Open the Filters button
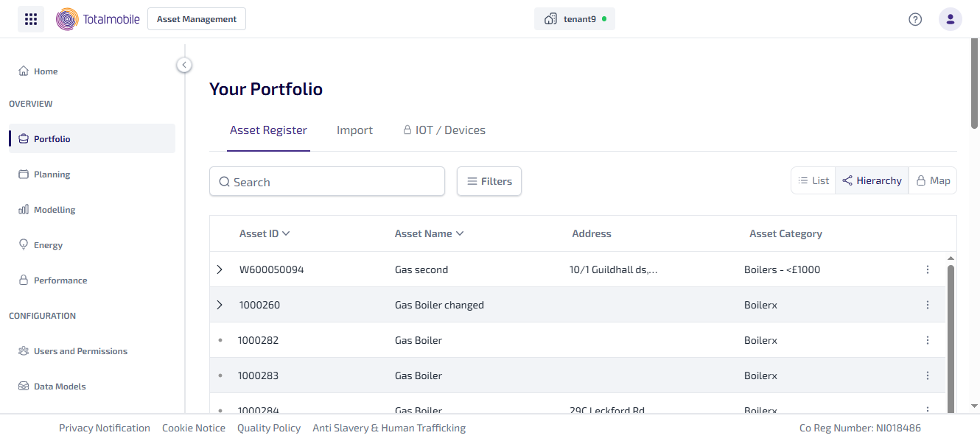This screenshot has width=980, height=441. tap(489, 181)
